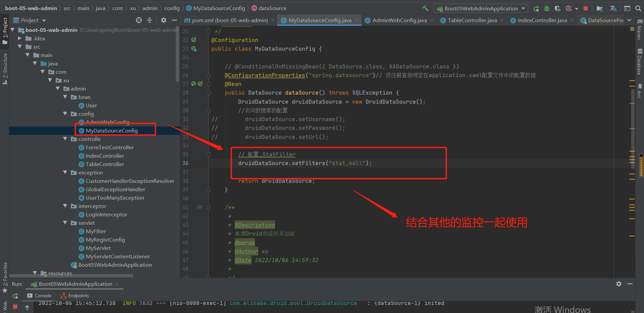Click locate-in-project target icon in Project panel
Viewport: 644px width, 313px height.
(139, 20)
